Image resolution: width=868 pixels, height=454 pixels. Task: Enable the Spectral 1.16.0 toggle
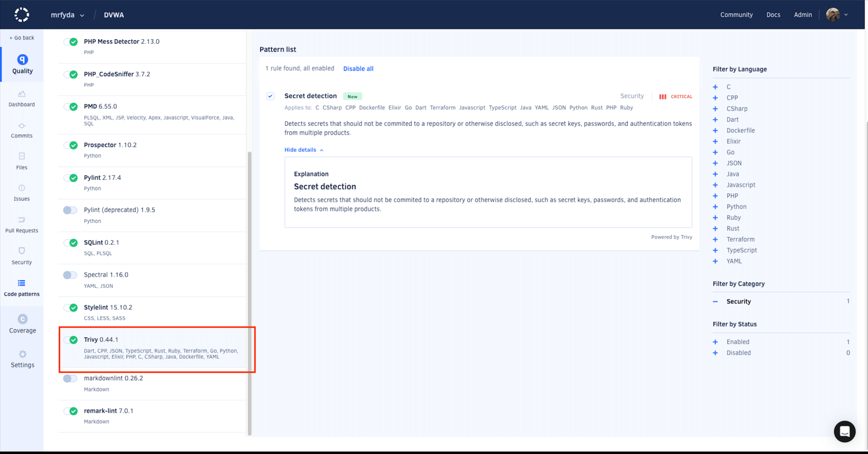(x=70, y=275)
